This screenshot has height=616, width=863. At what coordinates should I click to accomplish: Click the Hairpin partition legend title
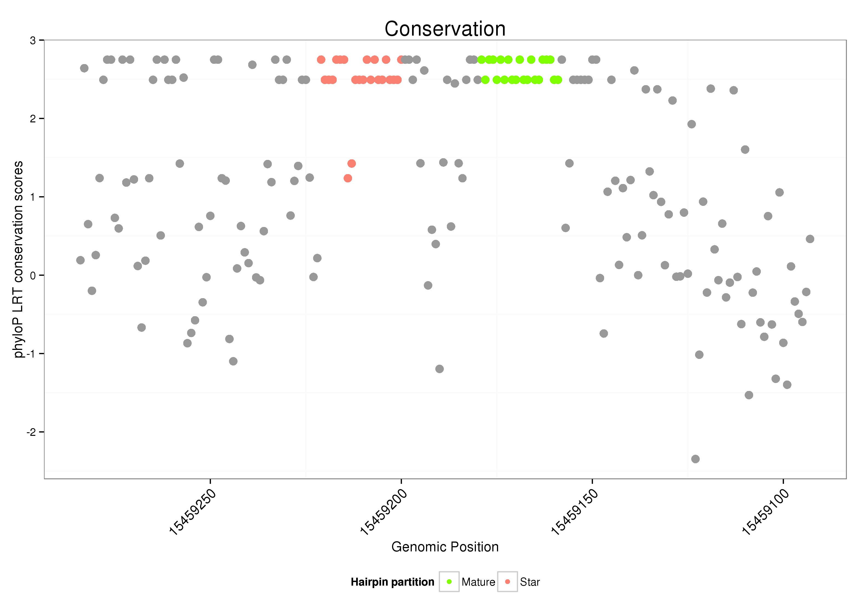click(392, 582)
